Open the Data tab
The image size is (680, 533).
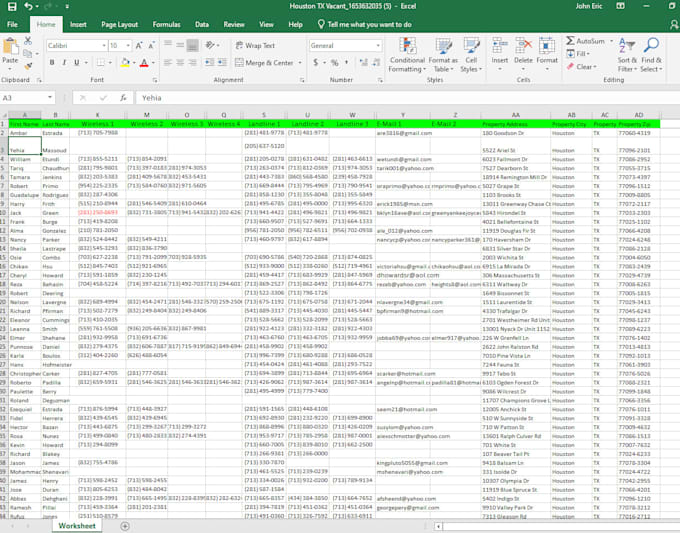(x=202, y=24)
